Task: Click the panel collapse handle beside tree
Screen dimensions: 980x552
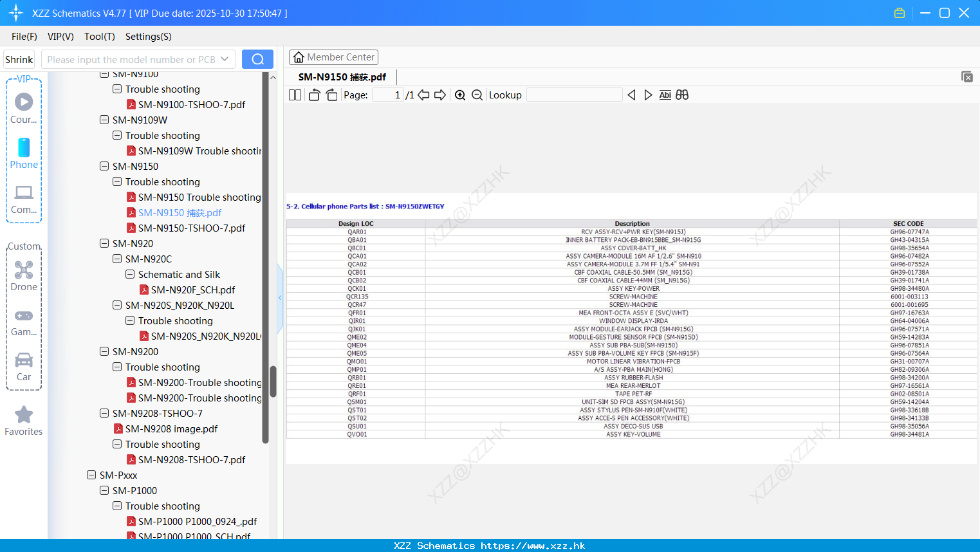Action: tap(280, 298)
